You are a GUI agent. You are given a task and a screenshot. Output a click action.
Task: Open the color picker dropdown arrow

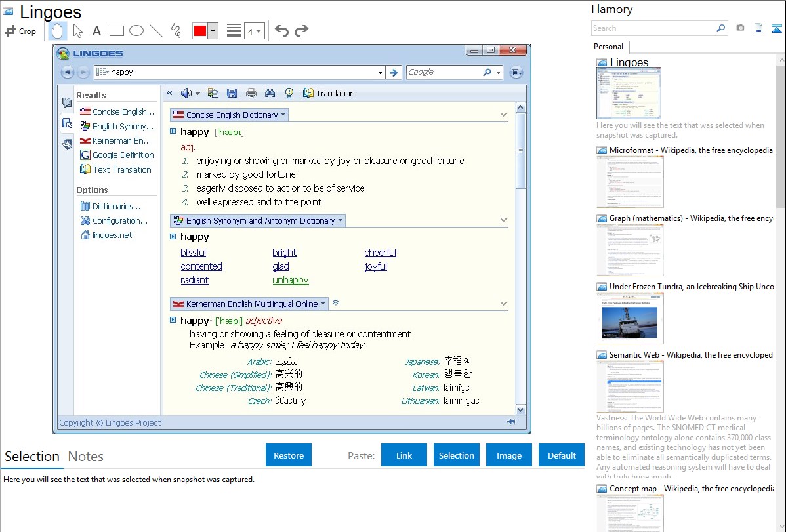213,31
